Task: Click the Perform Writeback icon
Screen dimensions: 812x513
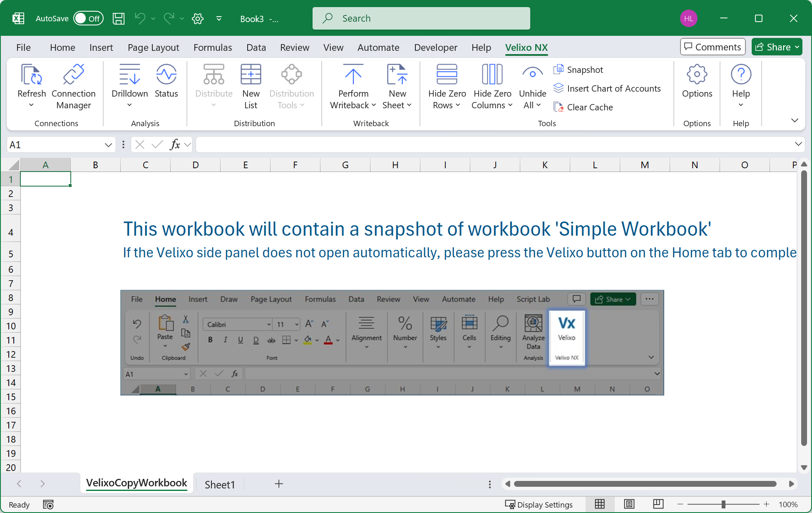Action: pos(353,75)
